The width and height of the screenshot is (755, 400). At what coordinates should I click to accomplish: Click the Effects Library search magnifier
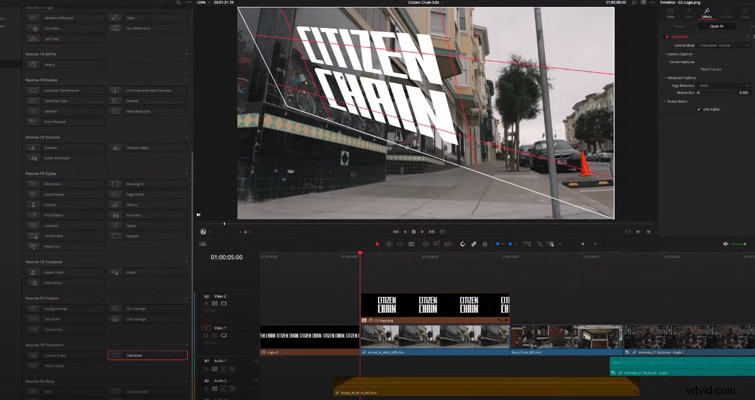[x=178, y=2]
